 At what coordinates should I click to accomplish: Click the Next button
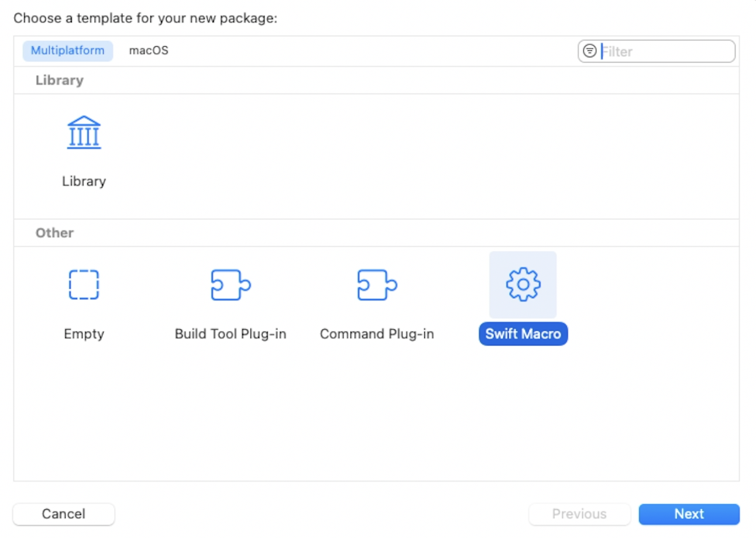click(689, 514)
